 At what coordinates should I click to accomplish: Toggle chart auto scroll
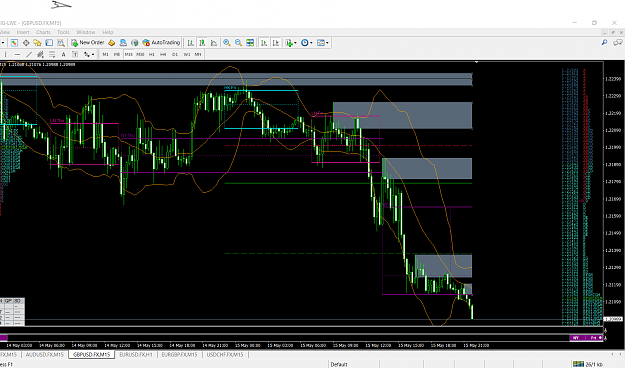click(264, 43)
